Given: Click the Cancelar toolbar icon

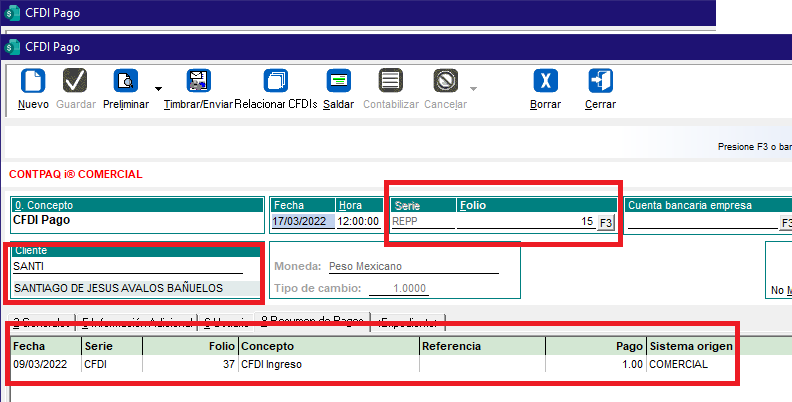Looking at the screenshot, I should (x=445, y=82).
